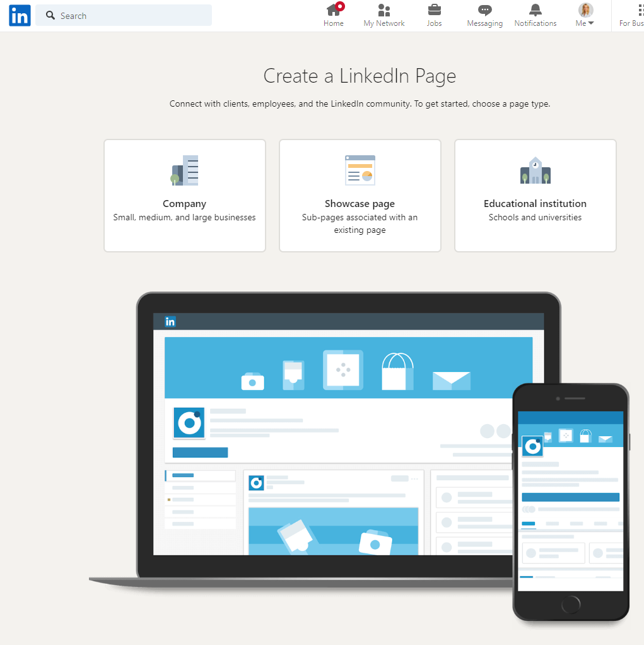Click the Company building icon
This screenshot has width=644, height=645.
click(x=185, y=170)
